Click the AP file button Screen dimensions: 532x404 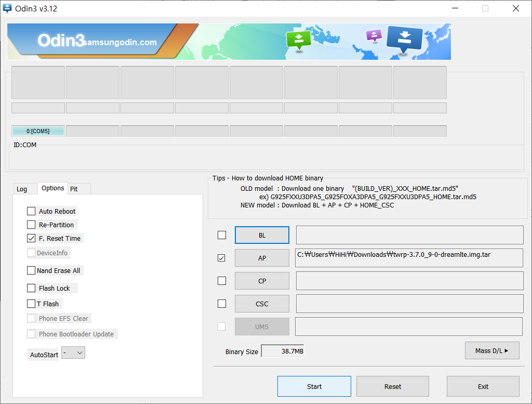pyautogui.click(x=262, y=258)
